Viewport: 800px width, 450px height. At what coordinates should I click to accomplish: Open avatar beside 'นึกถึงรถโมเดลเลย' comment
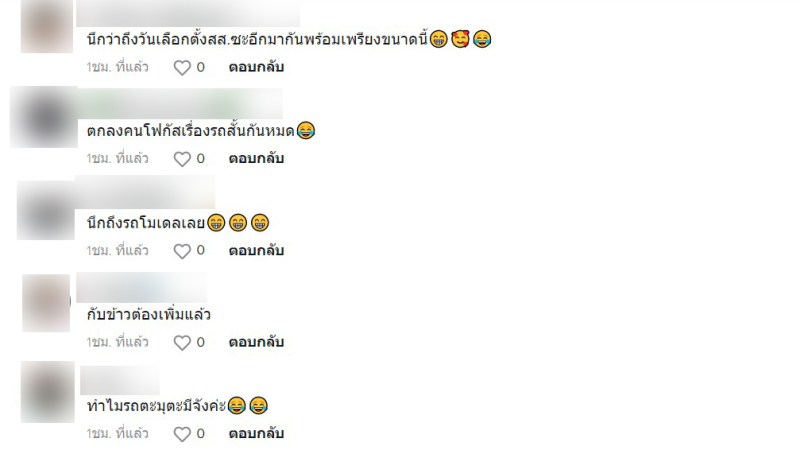coord(46,210)
